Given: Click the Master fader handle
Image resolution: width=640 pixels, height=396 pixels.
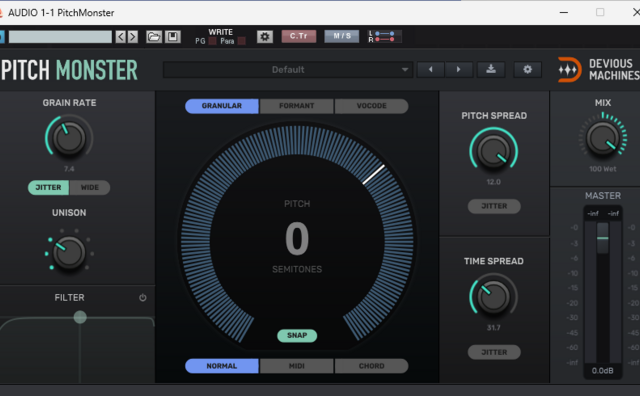Looking at the screenshot, I should (603, 238).
